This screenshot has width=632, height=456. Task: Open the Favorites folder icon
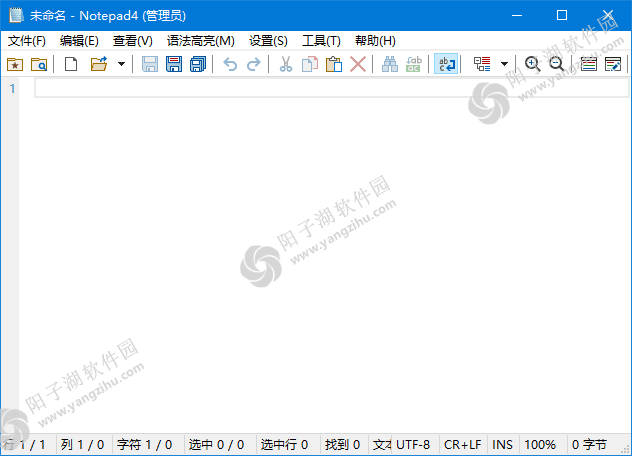(x=15, y=64)
